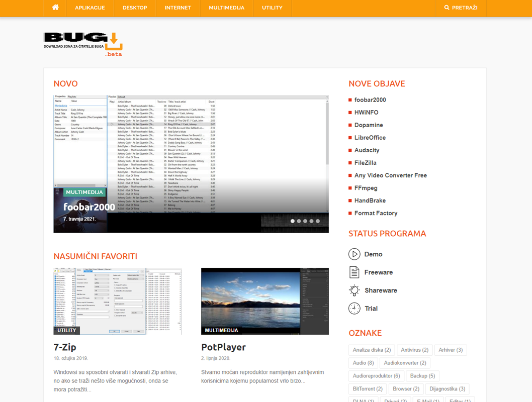Viewport: 532px width, 402px height.
Task: Open the APLIKACIJE menu
Action: [90, 8]
